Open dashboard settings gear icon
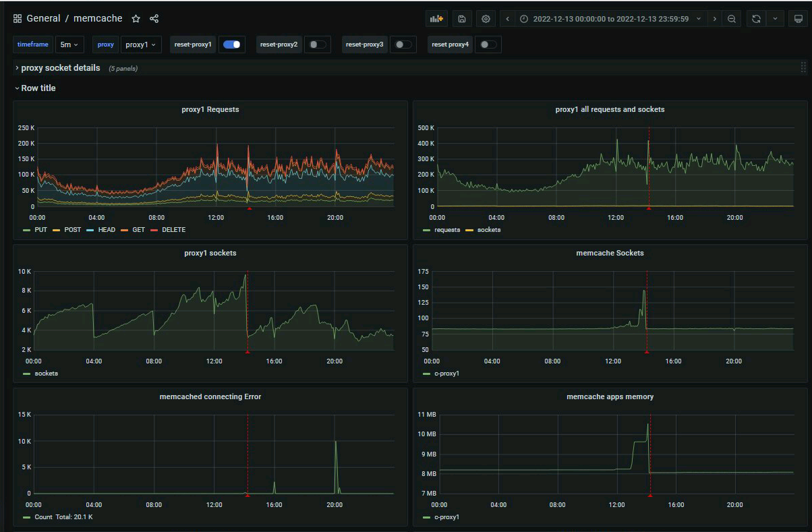812x532 pixels. (x=486, y=19)
